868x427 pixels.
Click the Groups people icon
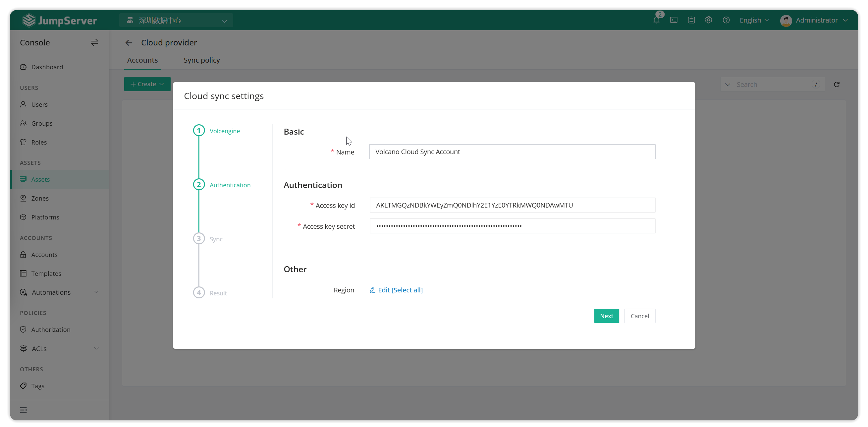click(x=23, y=123)
